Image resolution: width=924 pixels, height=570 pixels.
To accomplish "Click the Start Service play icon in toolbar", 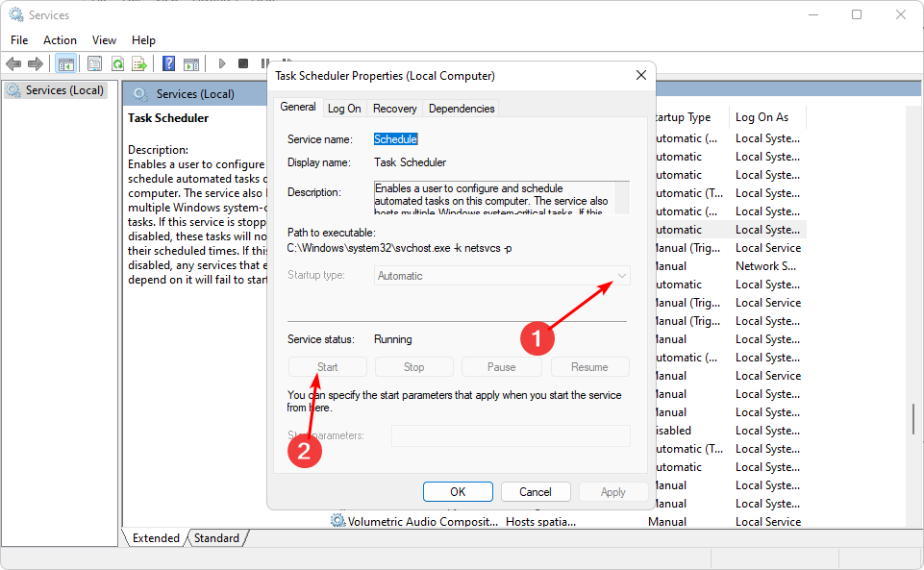I will coord(221,63).
